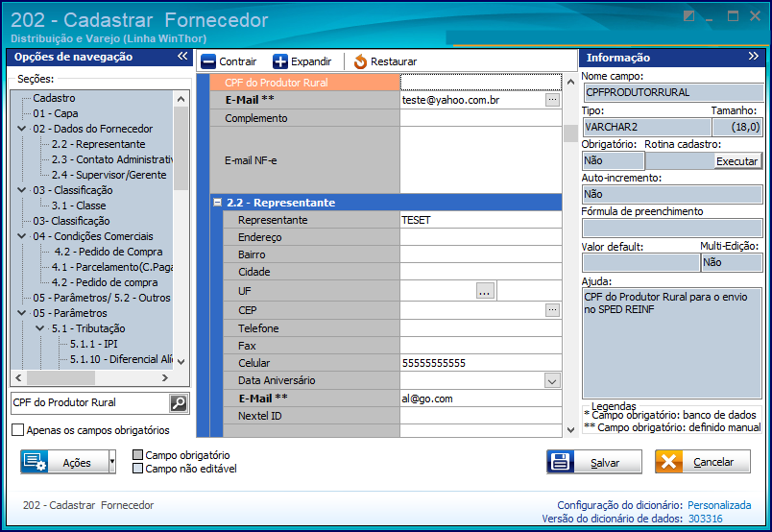Click sections tree scrollbar up arrow

tap(181, 99)
